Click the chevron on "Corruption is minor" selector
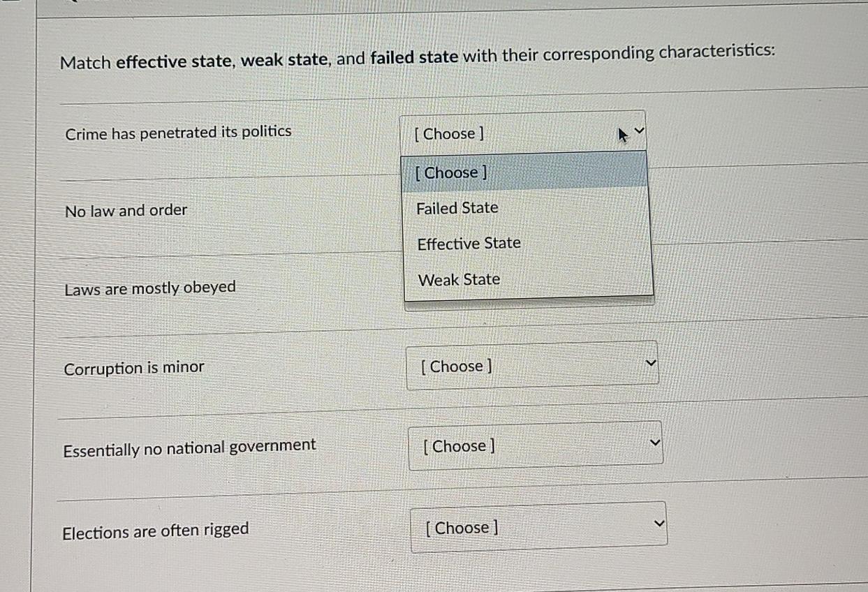This screenshot has width=868, height=592. coord(649,362)
